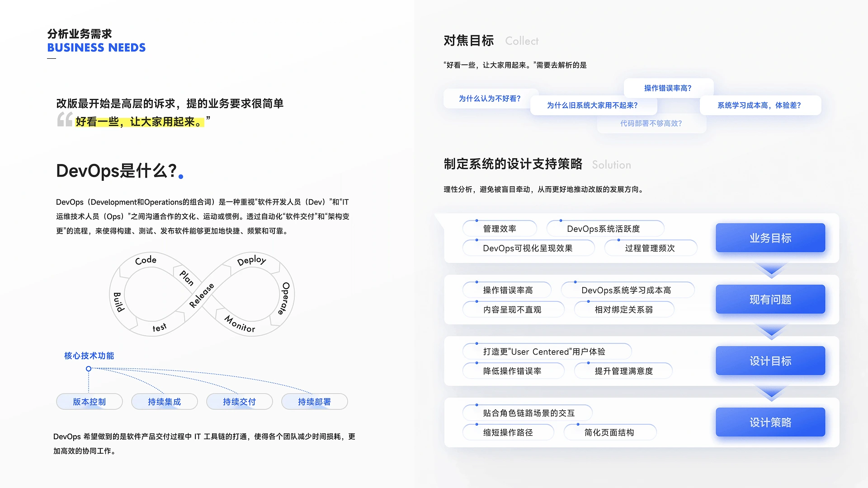
Task: Select the 版本控制 pill
Action: point(90,402)
